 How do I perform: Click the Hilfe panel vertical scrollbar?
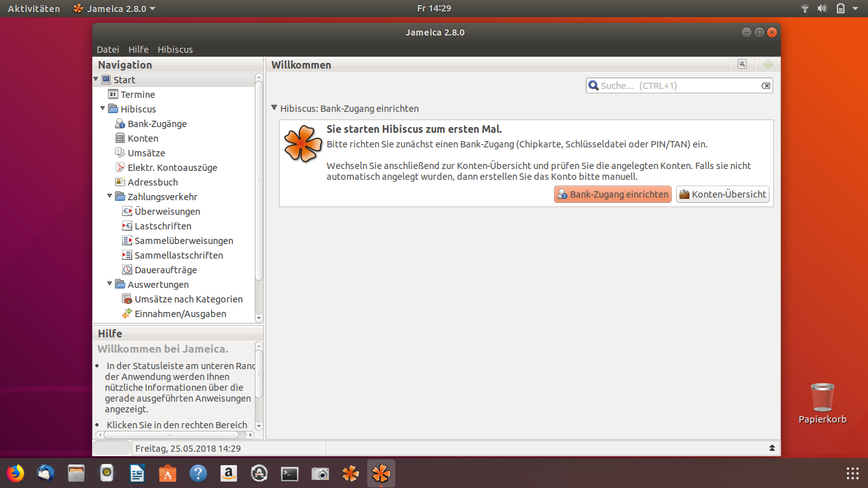click(x=259, y=374)
